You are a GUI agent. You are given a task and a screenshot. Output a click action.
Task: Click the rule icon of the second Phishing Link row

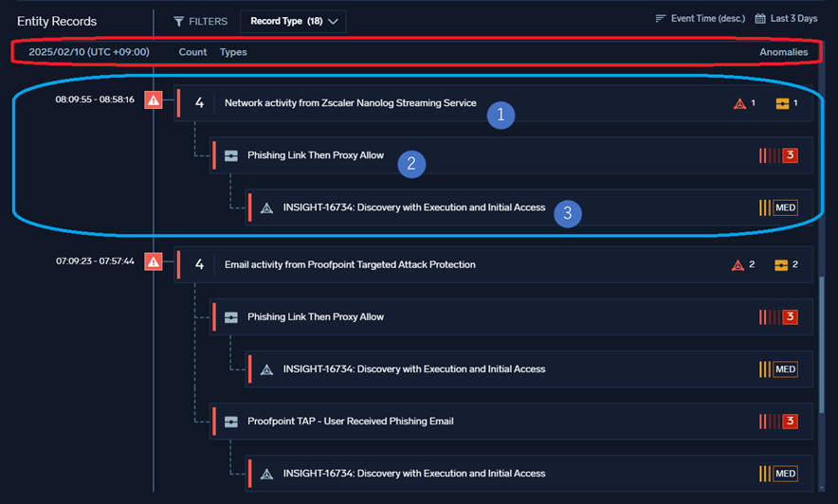coord(231,317)
